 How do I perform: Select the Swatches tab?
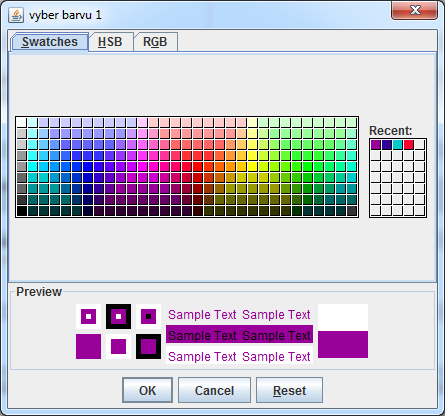pyautogui.click(x=50, y=42)
